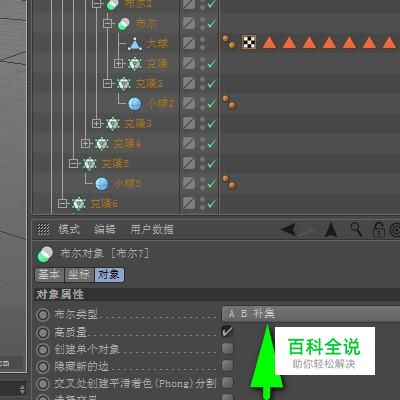Click the cloner icon of 克隆3
This screenshot has width=400, height=400.
pos(113,124)
